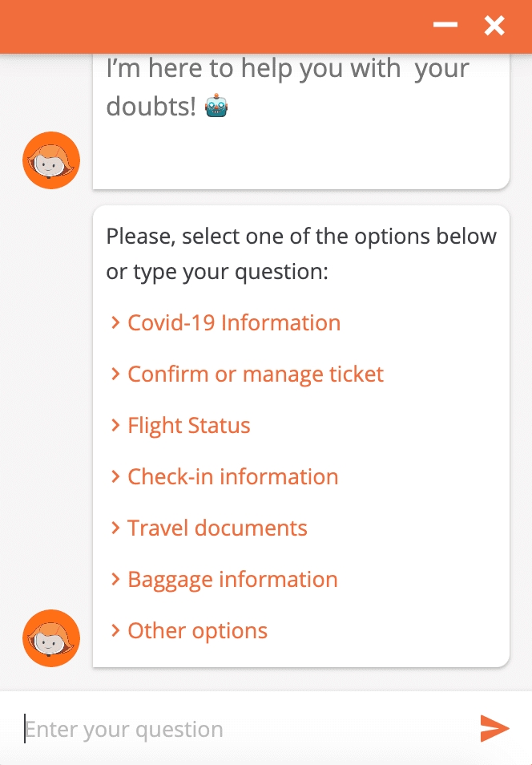532x765 pixels.
Task: Click the lower chatbot avatar icon
Action: [x=50, y=637]
